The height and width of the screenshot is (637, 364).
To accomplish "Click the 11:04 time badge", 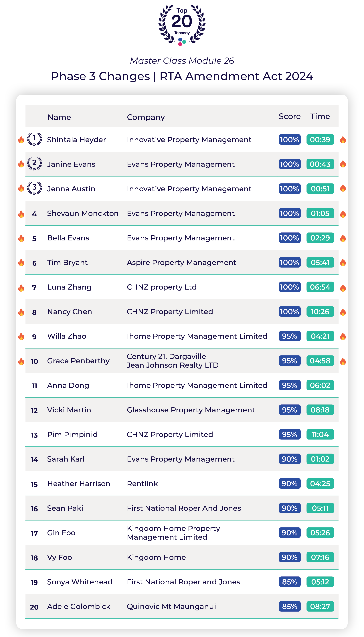I will pyautogui.click(x=320, y=434).
